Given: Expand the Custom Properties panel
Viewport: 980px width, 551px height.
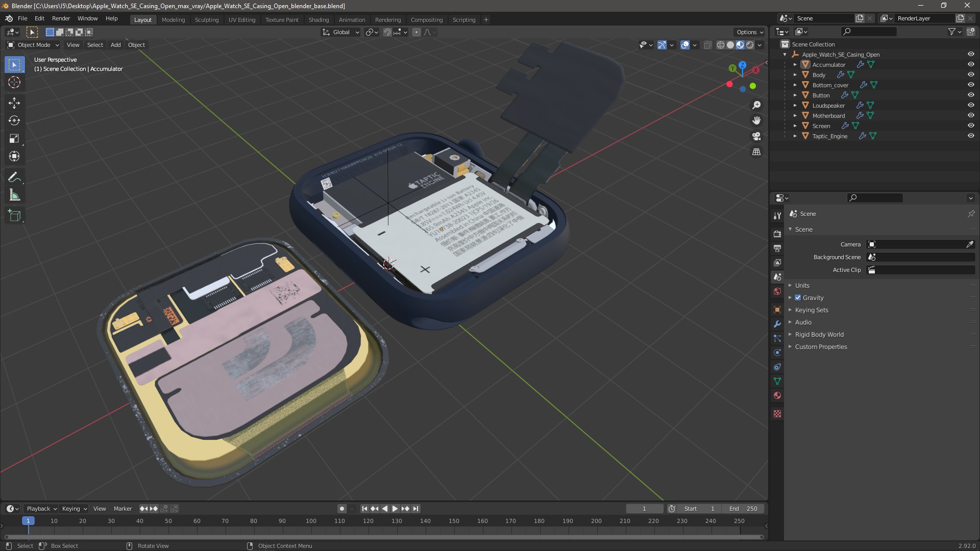Looking at the screenshot, I should [x=820, y=347].
